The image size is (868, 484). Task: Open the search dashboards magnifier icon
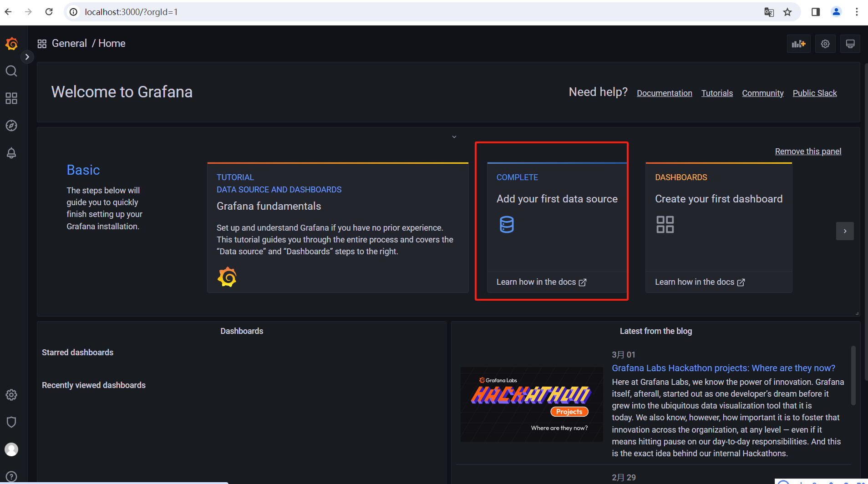coord(11,71)
